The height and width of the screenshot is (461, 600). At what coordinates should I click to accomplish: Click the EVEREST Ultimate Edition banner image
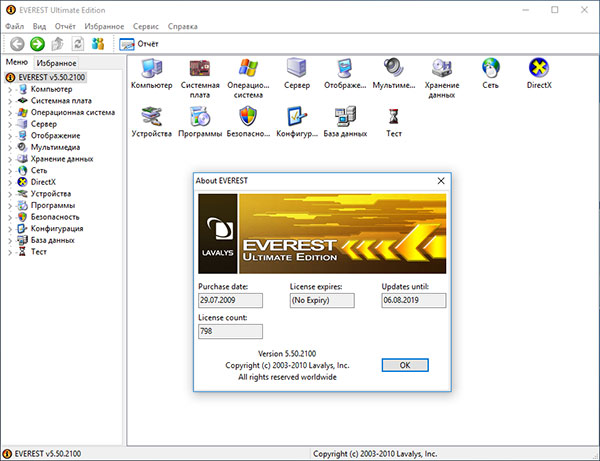click(x=322, y=234)
